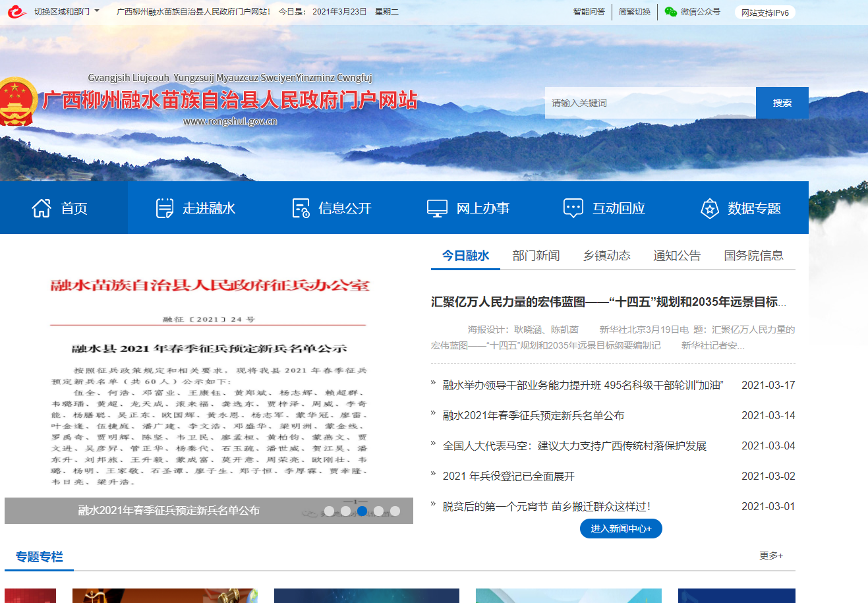Viewport: 868px width, 603px height.
Task: Click the WeChat icon in top bar
Action: pyautogui.click(x=670, y=12)
